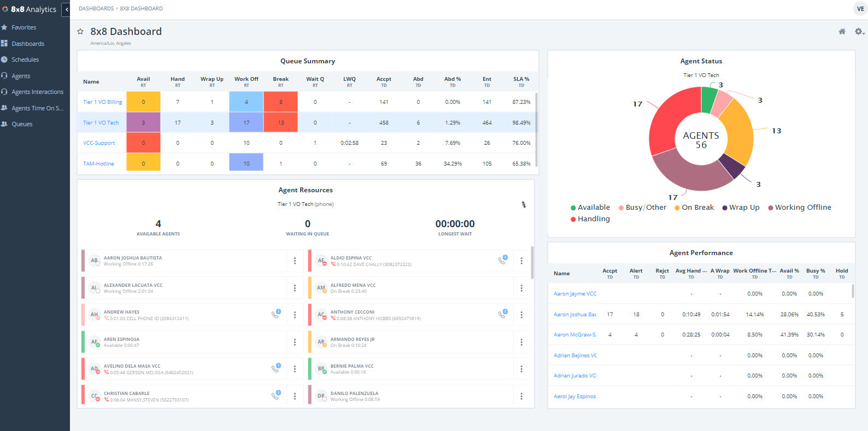Open options menu for Avelino Dela Masa
868x431 pixels.
(x=295, y=369)
